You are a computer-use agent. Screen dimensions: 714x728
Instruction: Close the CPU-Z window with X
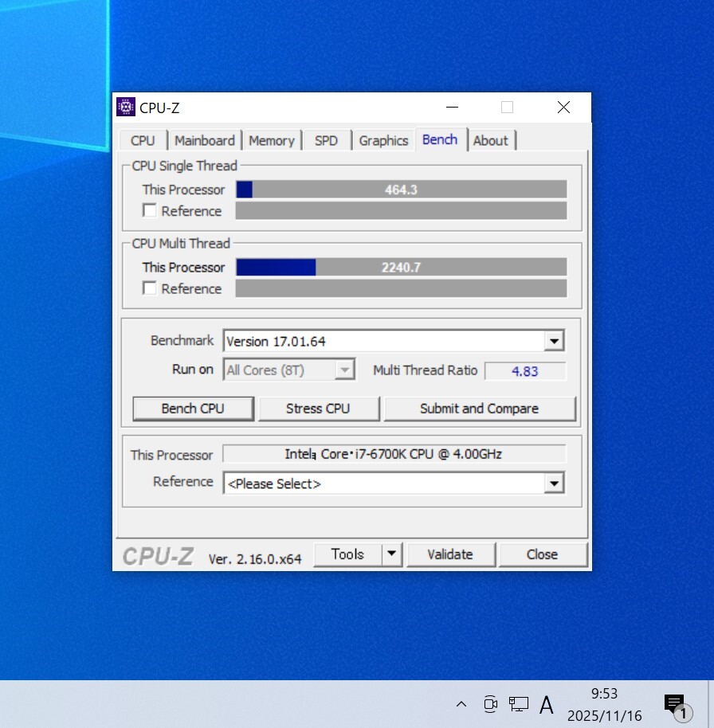563,108
